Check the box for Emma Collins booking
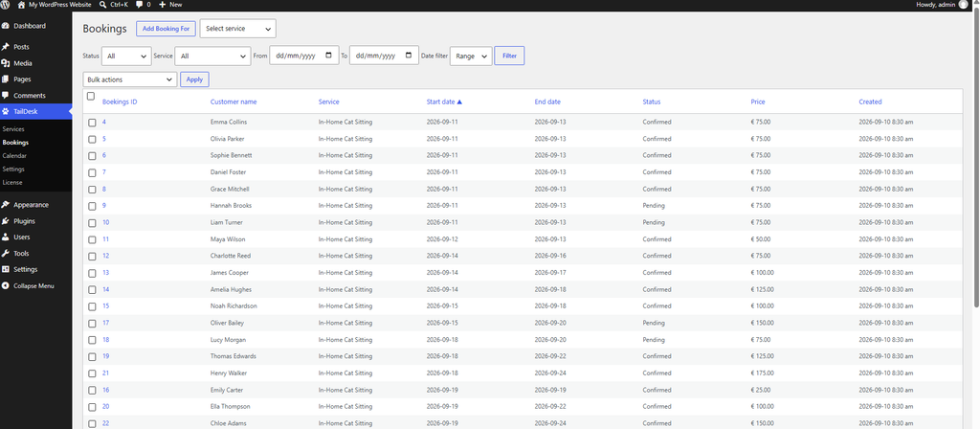Viewport: 980px width, 429px height. [x=92, y=123]
